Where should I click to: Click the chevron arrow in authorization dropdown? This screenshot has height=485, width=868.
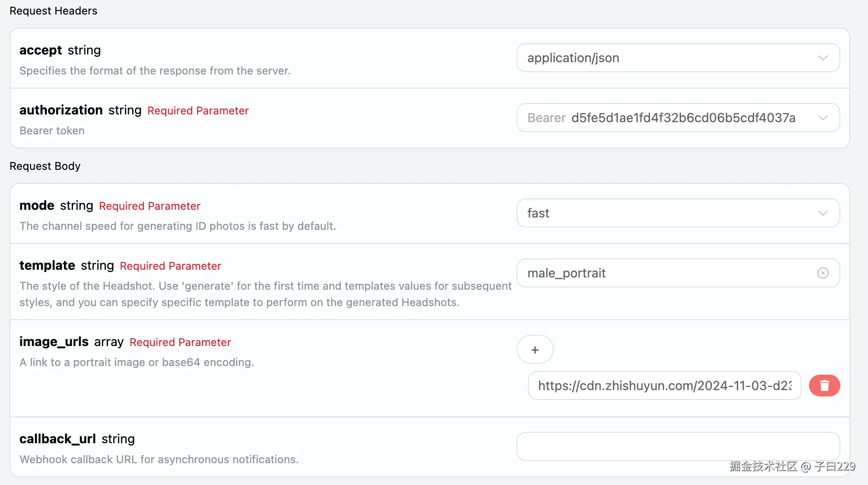(x=823, y=118)
